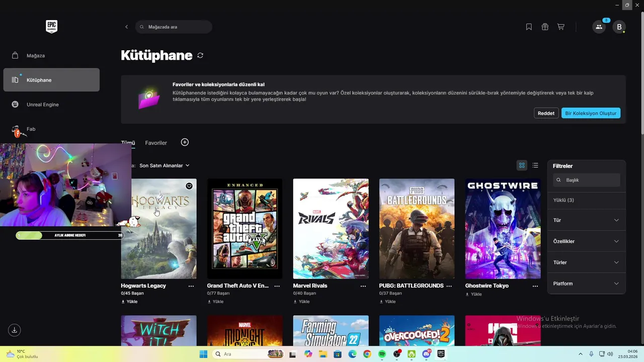This screenshot has width=644, height=362.
Task: Install PUBG: BATTLEGROUNDS via Yükle
Action: coord(387,302)
